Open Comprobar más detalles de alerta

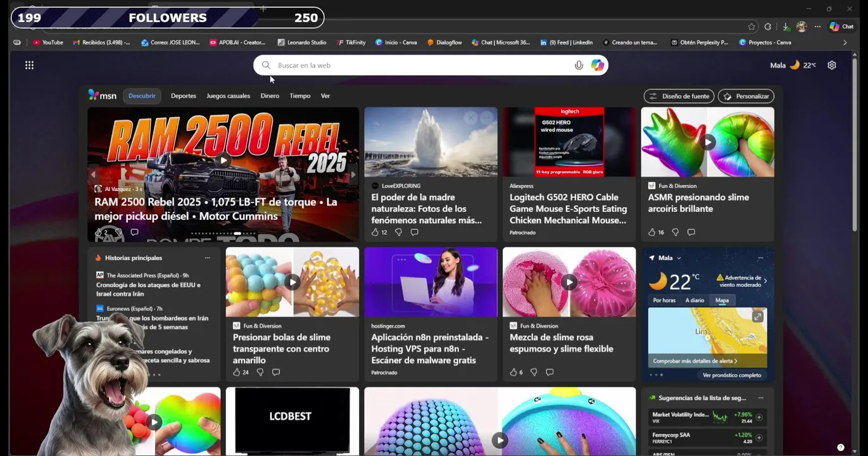[x=695, y=361]
